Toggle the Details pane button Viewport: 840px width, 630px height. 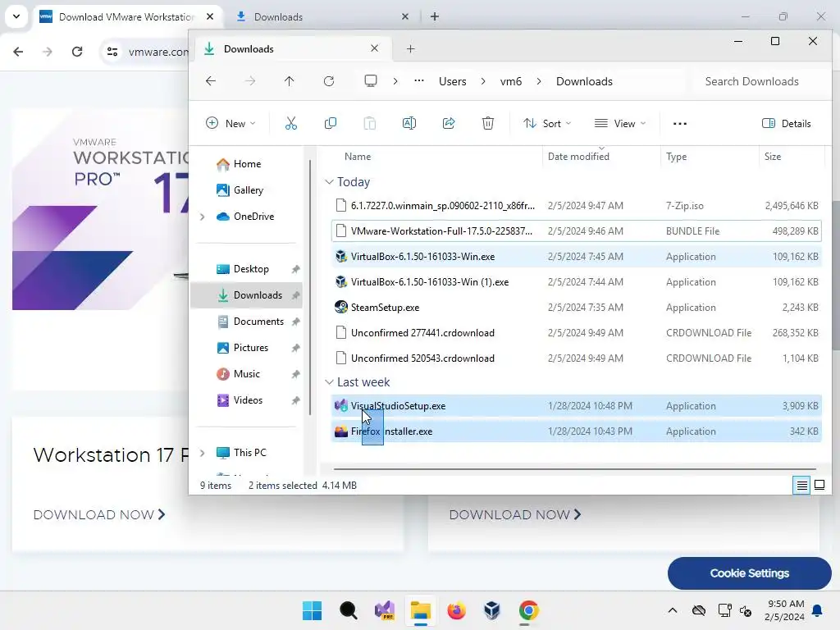[787, 124]
